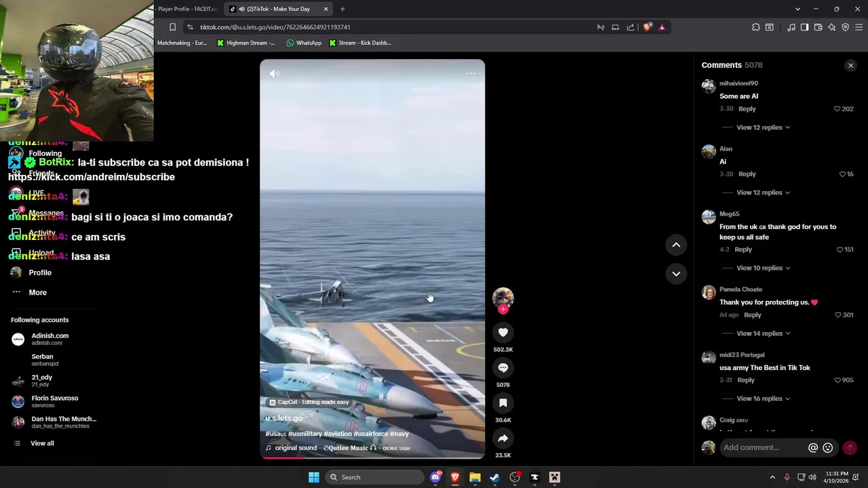Switch to Player Profile - FACEIT tab
868x488 pixels.
(x=188, y=9)
